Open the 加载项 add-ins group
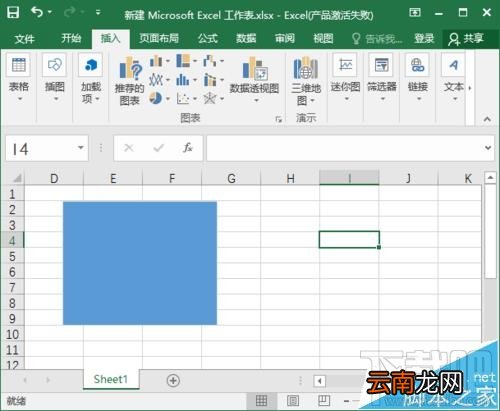The image size is (500, 411). point(91,80)
